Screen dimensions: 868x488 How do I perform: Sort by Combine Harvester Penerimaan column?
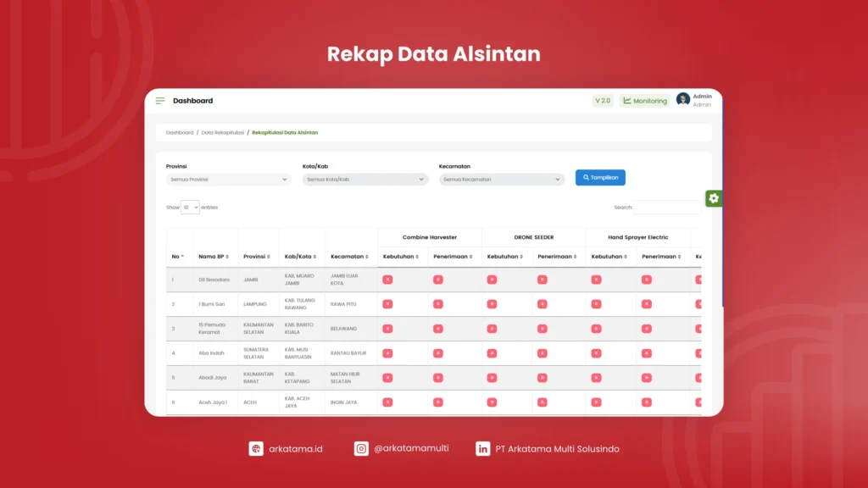point(454,257)
